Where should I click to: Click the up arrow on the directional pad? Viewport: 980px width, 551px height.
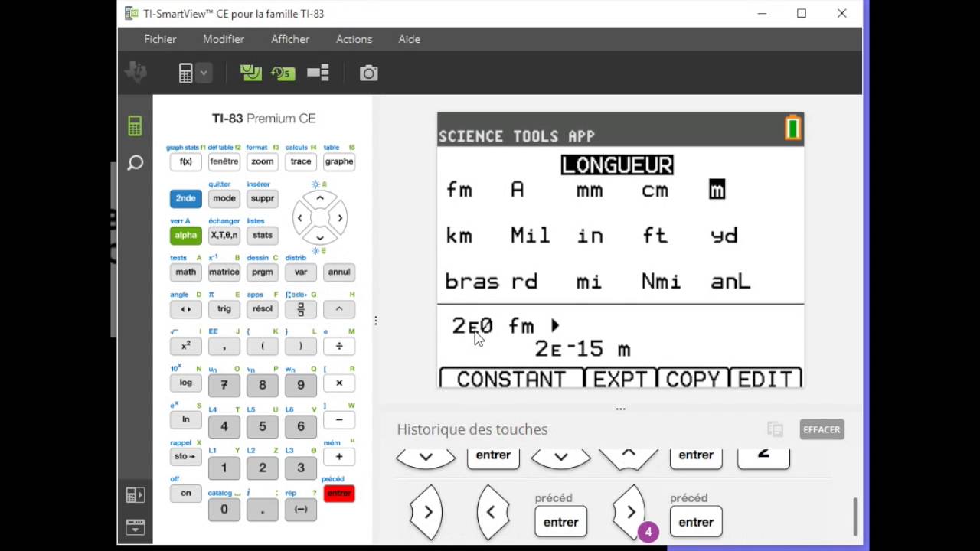point(320,198)
